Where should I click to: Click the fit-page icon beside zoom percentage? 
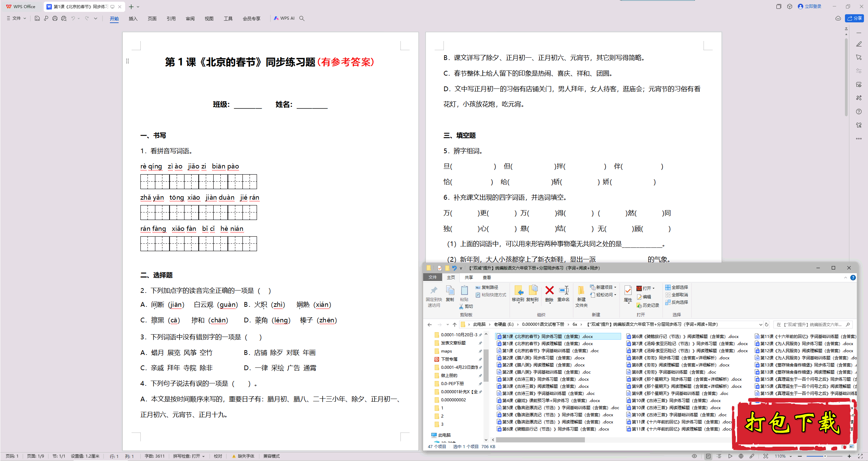(766, 456)
